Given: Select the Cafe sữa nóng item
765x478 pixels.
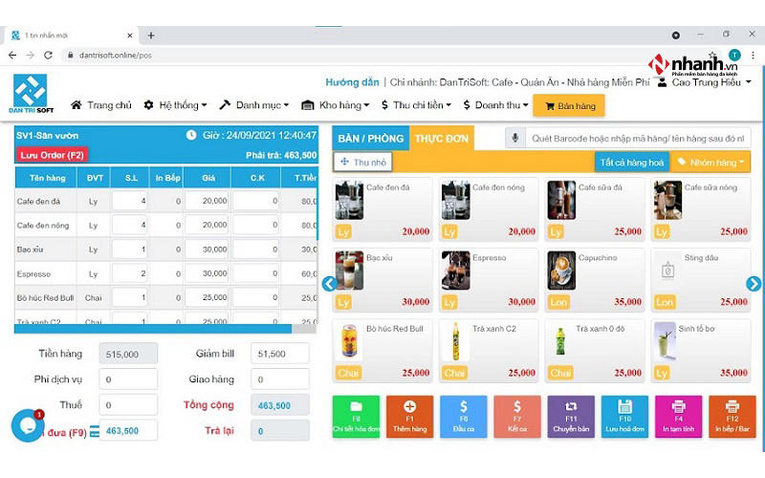Looking at the screenshot, I should [701, 209].
